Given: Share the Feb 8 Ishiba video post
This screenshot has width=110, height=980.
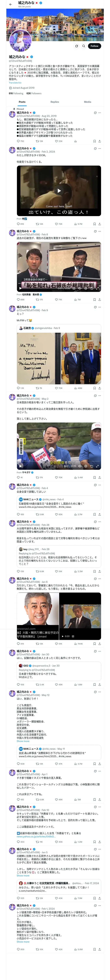Looking at the screenshot, I should 99,300.
